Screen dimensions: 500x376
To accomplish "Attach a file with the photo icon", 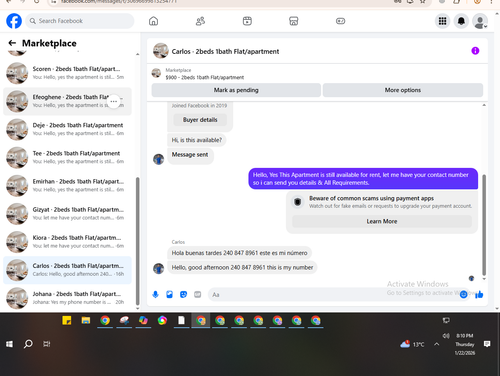I will [x=169, y=294].
